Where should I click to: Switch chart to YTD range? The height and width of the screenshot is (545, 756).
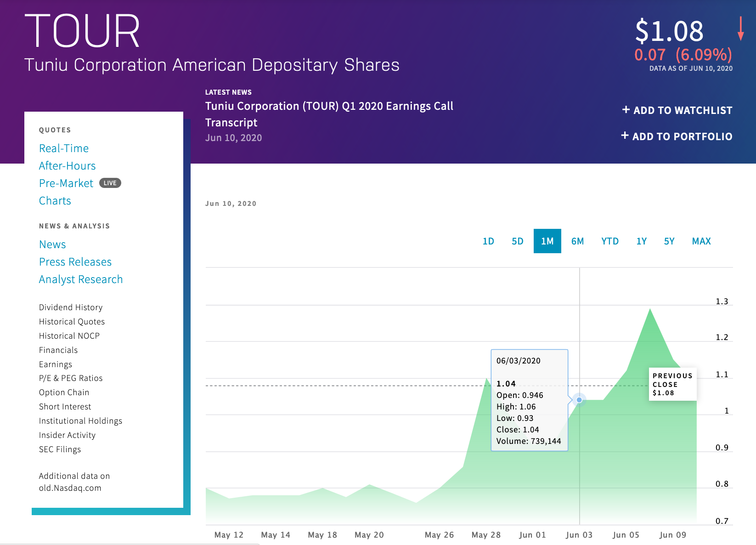click(x=610, y=241)
